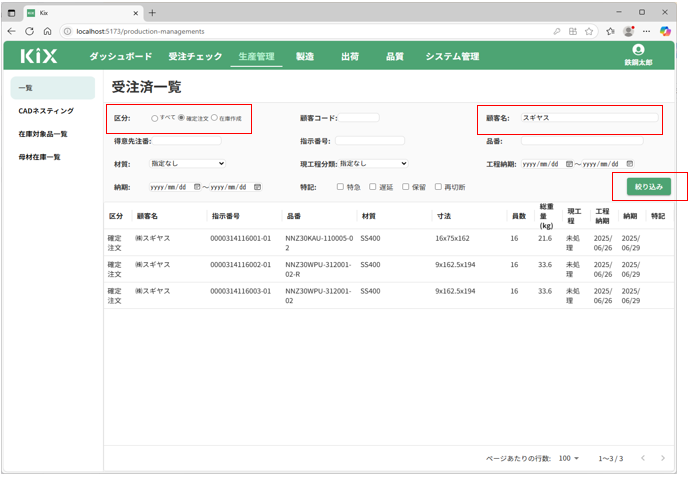
Task: Click the Kix logo in header
Action: click(x=39, y=56)
